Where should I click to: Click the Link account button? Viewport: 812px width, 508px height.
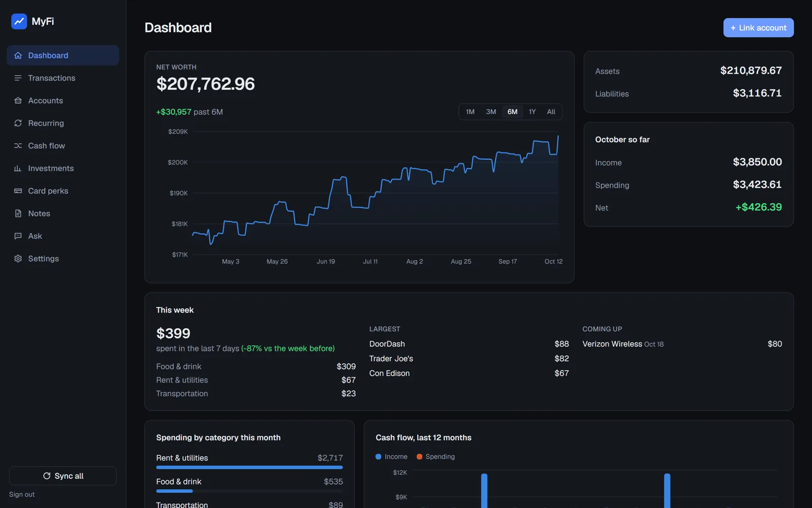(758, 28)
